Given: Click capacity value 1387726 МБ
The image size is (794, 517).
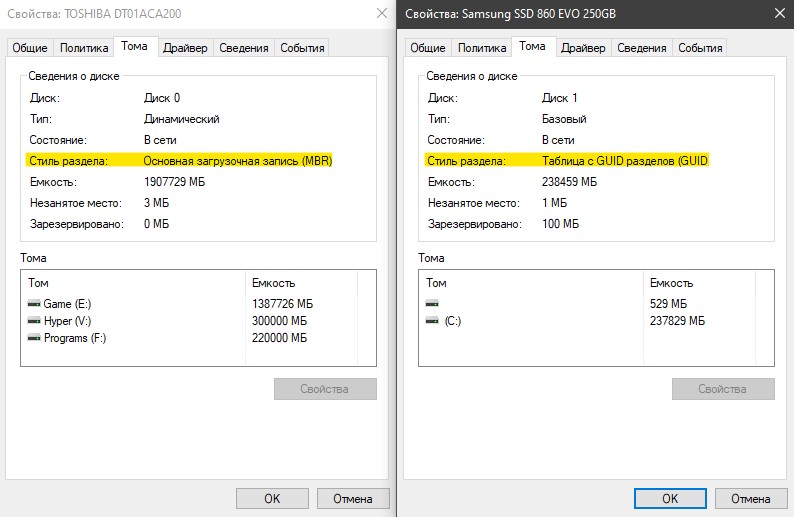Looking at the screenshot, I should click(x=283, y=304).
